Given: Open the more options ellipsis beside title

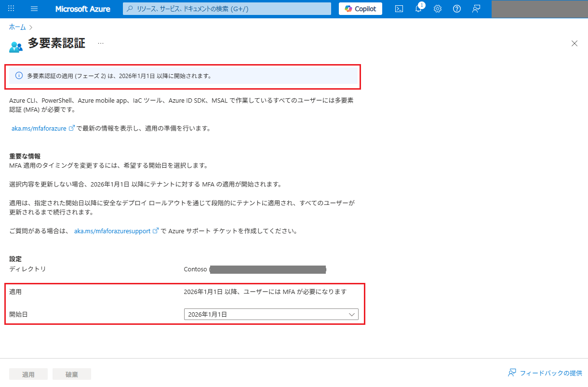Looking at the screenshot, I should pyautogui.click(x=101, y=43).
